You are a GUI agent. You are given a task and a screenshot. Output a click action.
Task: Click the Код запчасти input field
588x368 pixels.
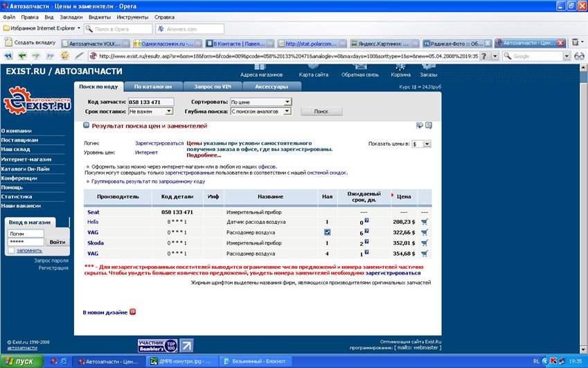pyautogui.click(x=151, y=102)
